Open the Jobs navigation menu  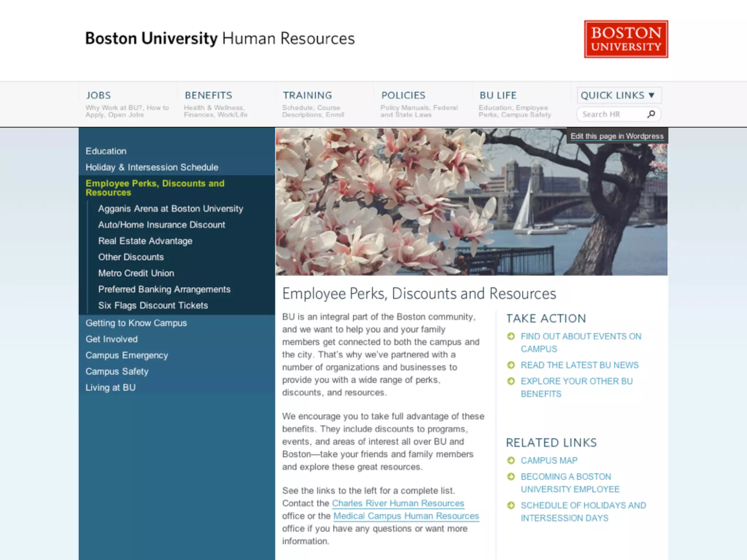click(98, 95)
